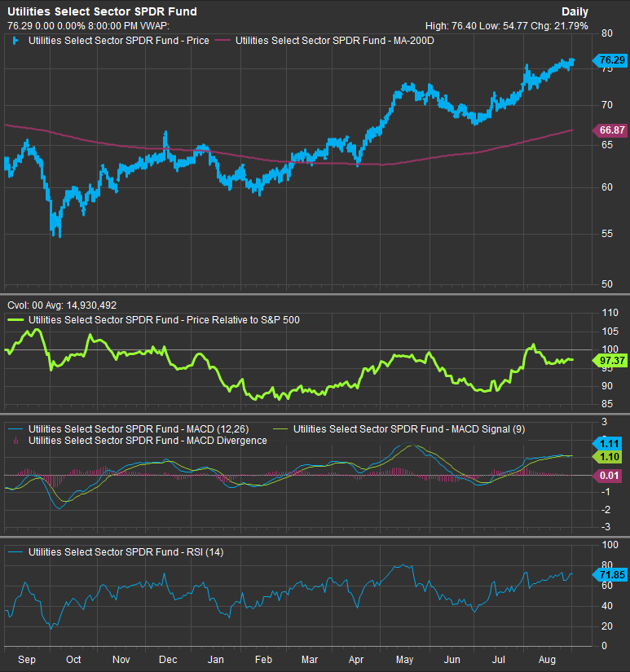Click the Aug month axis label

[x=547, y=660]
